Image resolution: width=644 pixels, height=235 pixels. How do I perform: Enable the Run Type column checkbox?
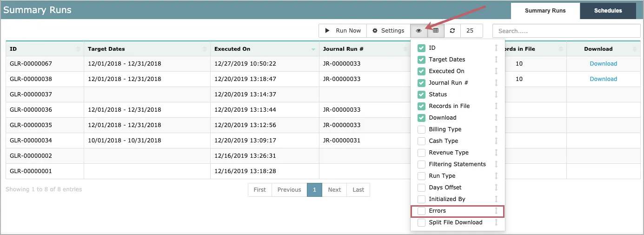coord(421,176)
